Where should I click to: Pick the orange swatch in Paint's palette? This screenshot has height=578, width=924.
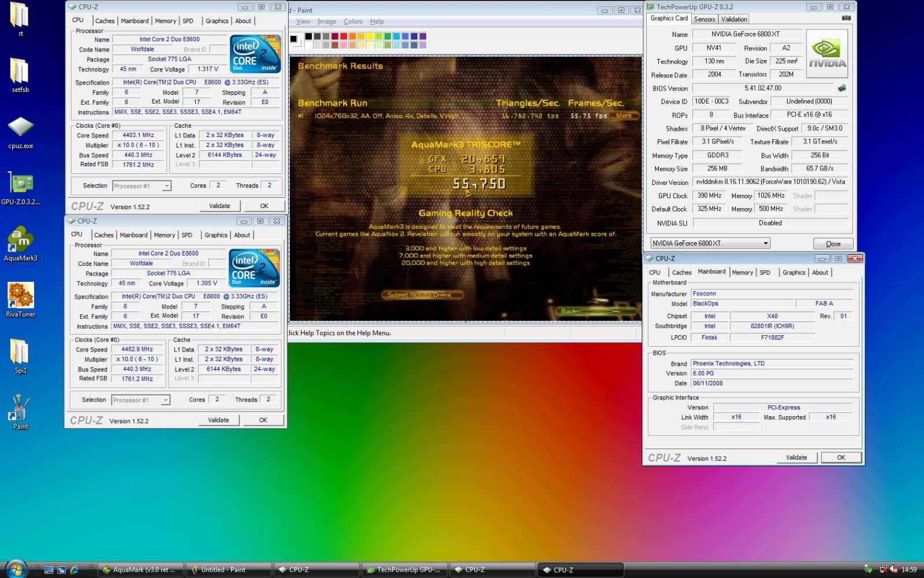[x=352, y=36]
